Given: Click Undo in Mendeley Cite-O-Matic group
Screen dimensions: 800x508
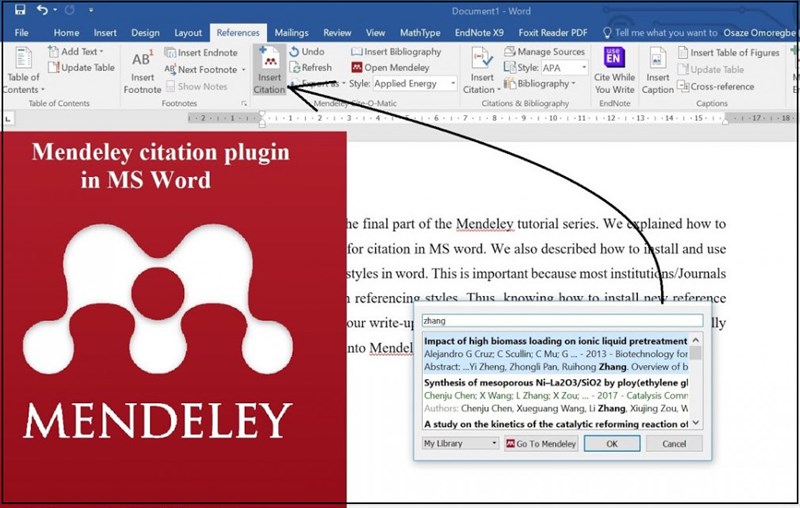Looking at the screenshot, I should (307, 52).
